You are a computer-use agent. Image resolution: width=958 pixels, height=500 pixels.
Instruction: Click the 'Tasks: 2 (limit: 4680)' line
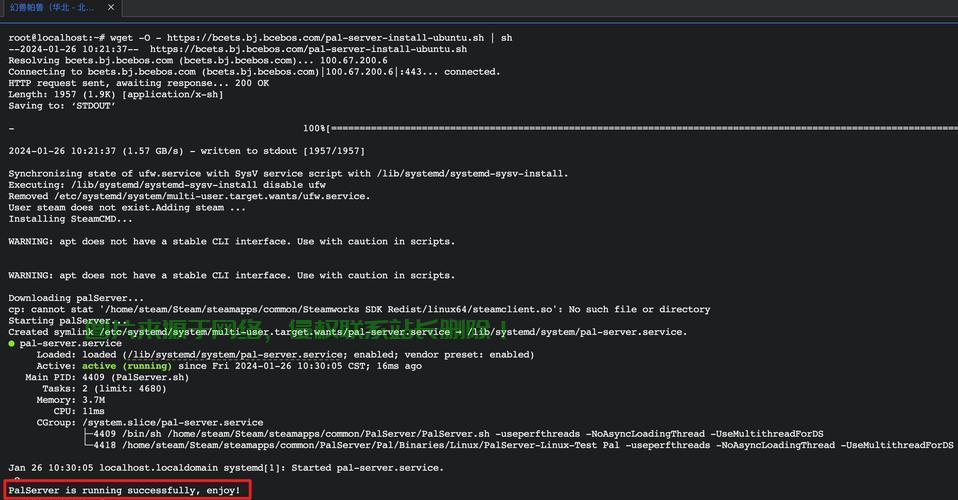[104, 389]
